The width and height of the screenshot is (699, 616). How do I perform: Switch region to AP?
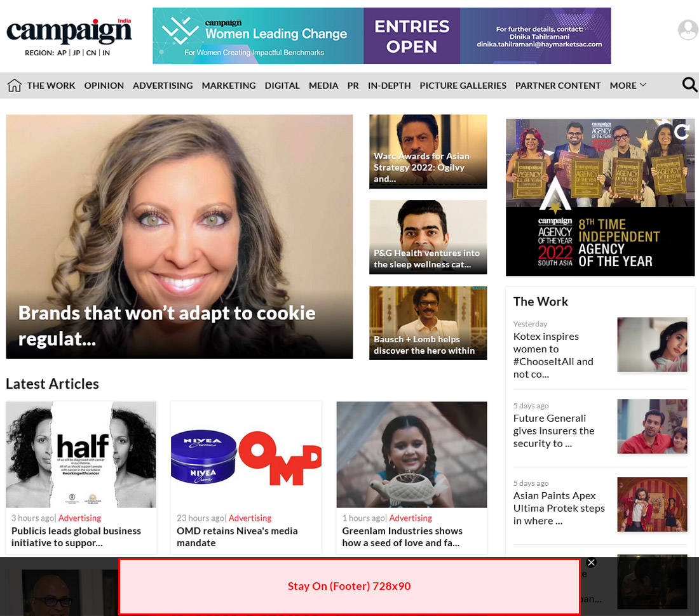coord(62,53)
